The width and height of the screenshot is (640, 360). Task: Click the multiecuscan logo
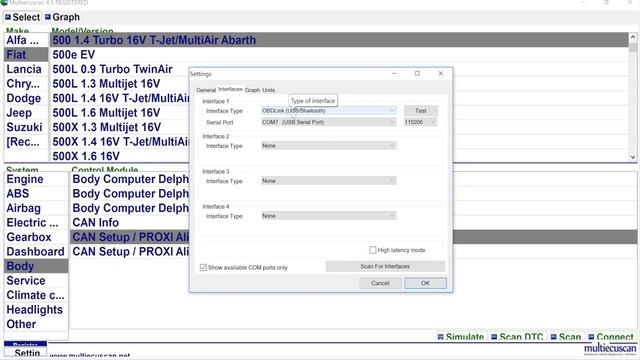coord(610,349)
